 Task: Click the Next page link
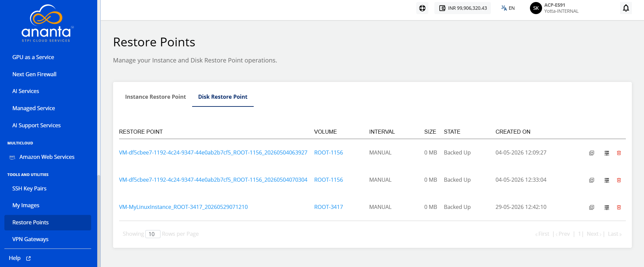594,234
